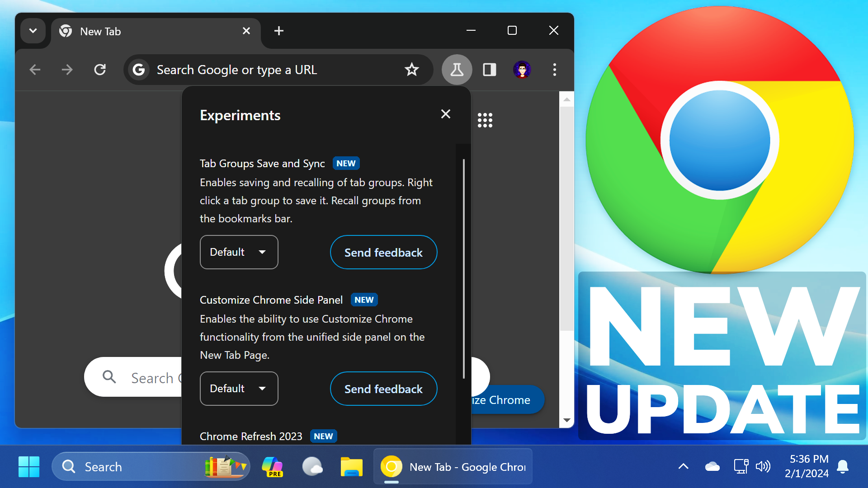Close the Experiments dialog

point(446,114)
